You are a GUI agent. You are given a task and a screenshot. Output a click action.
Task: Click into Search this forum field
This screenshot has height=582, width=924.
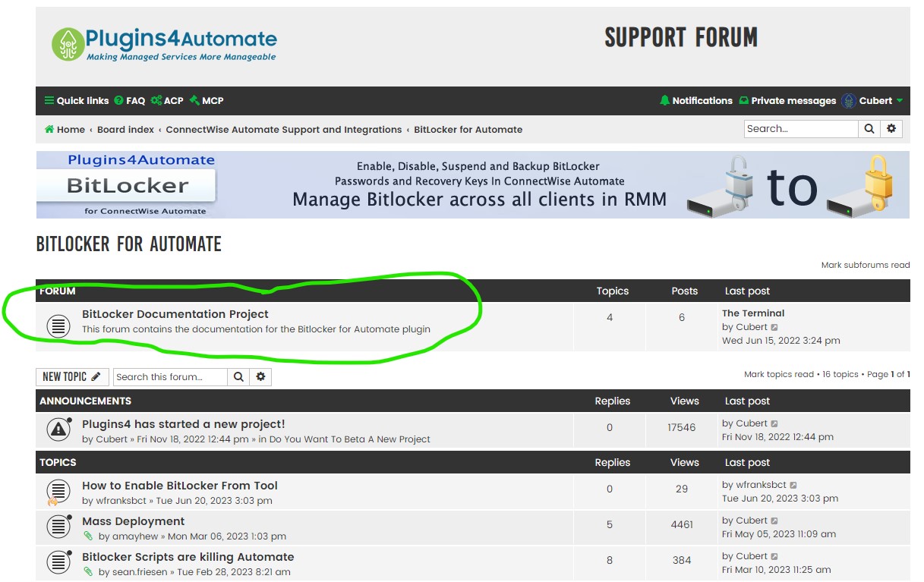170,377
